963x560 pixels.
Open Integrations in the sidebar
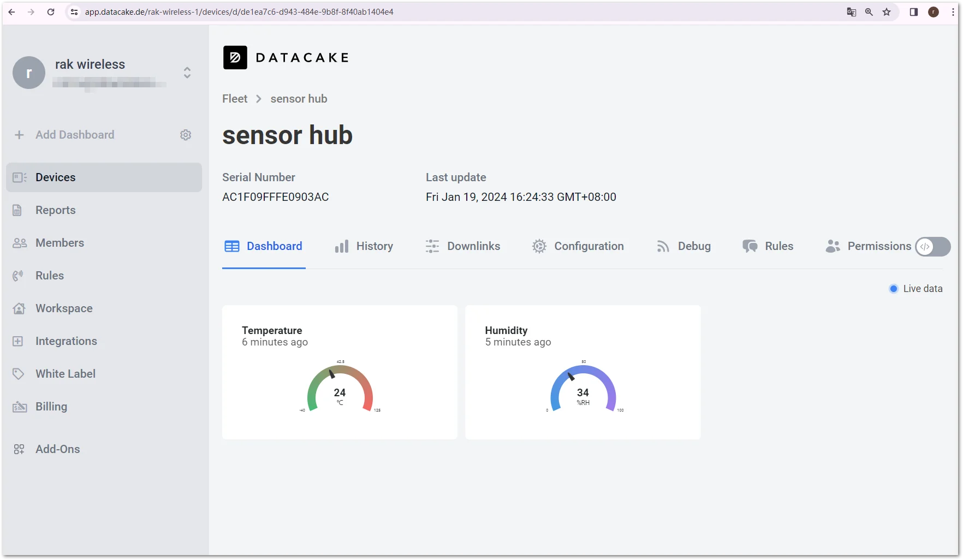(x=66, y=341)
